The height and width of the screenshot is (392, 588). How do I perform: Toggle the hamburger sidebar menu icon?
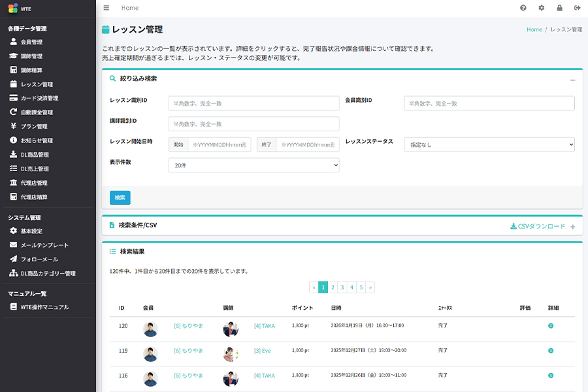click(x=106, y=8)
